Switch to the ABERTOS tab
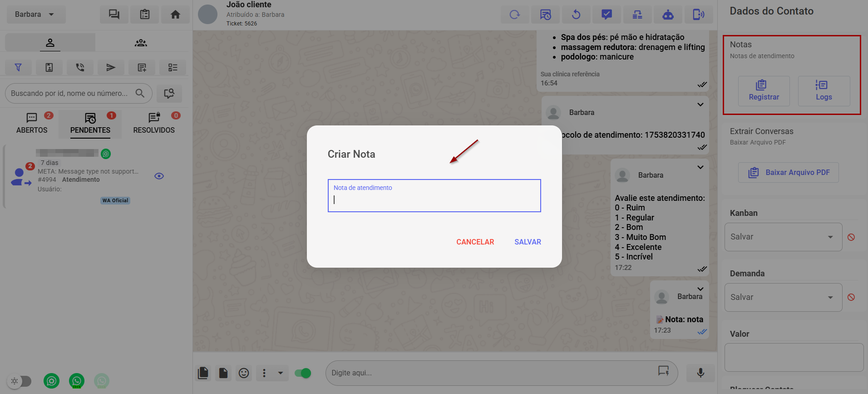Screen dimensions: 868x394 (x=32, y=124)
